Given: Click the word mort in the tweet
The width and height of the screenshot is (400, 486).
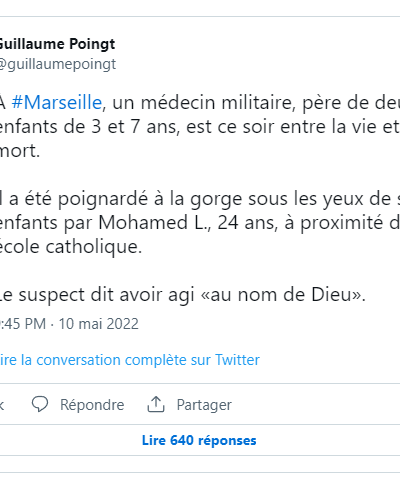Looking at the screenshot, I should pos(19,151).
